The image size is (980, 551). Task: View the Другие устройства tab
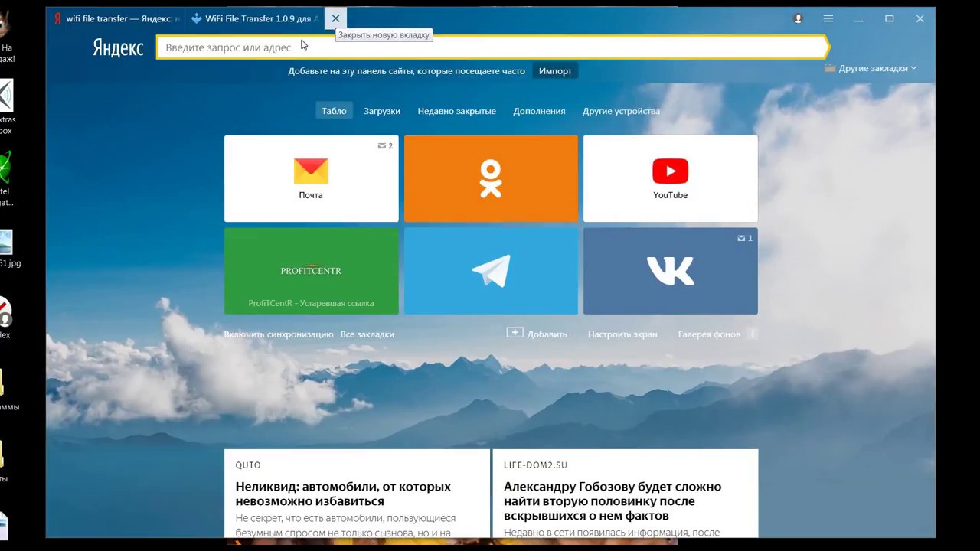pyautogui.click(x=621, y=111)
